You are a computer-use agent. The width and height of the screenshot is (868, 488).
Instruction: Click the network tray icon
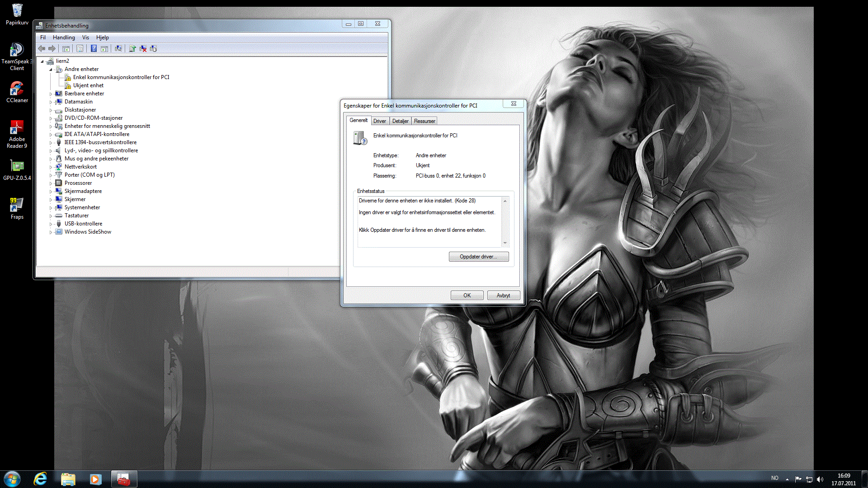click(809, 479)
